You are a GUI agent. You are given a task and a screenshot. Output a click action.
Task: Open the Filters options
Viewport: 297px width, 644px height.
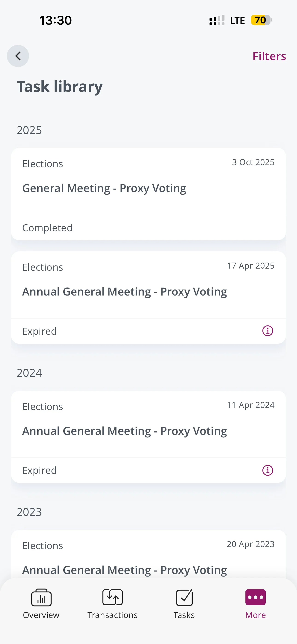coord(269,56)
